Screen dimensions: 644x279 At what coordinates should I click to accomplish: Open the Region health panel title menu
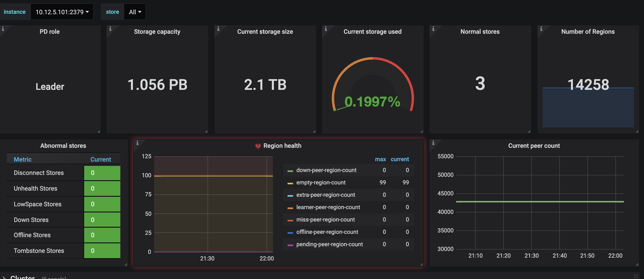click(x=282, y=146)
